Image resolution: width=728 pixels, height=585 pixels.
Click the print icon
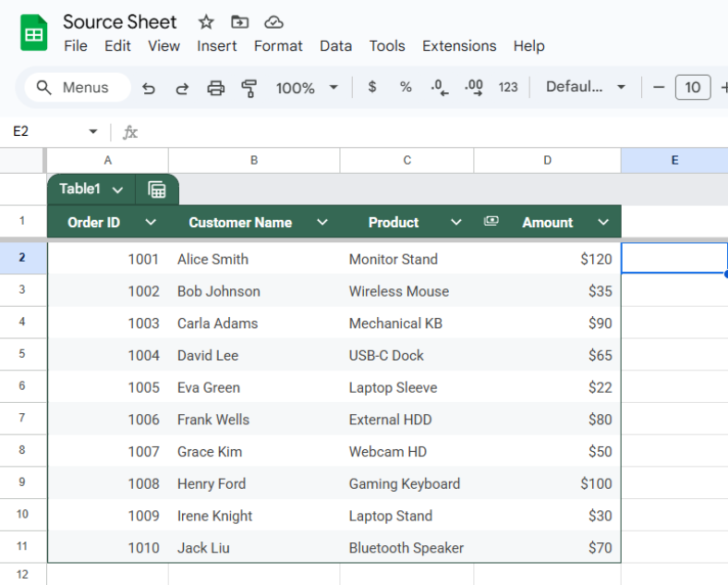click(x=215, y=88)
